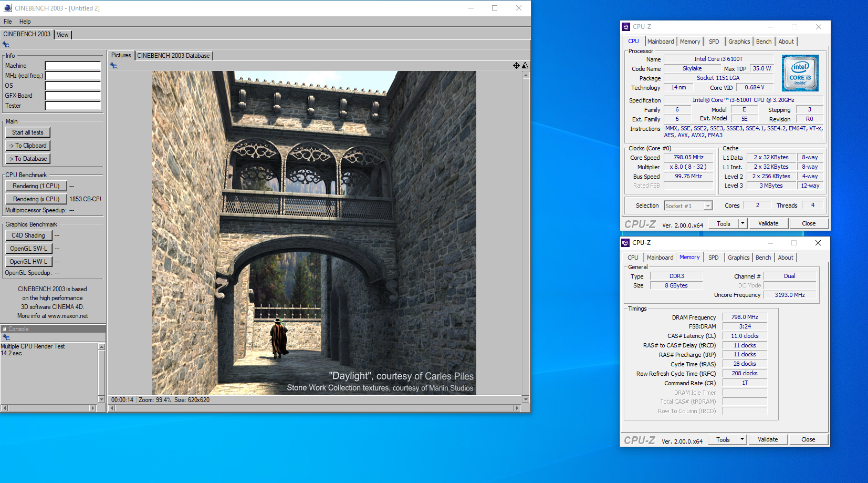Switch to the View tab
This screenshot has width=868, height=483.
tap(62, 35)
